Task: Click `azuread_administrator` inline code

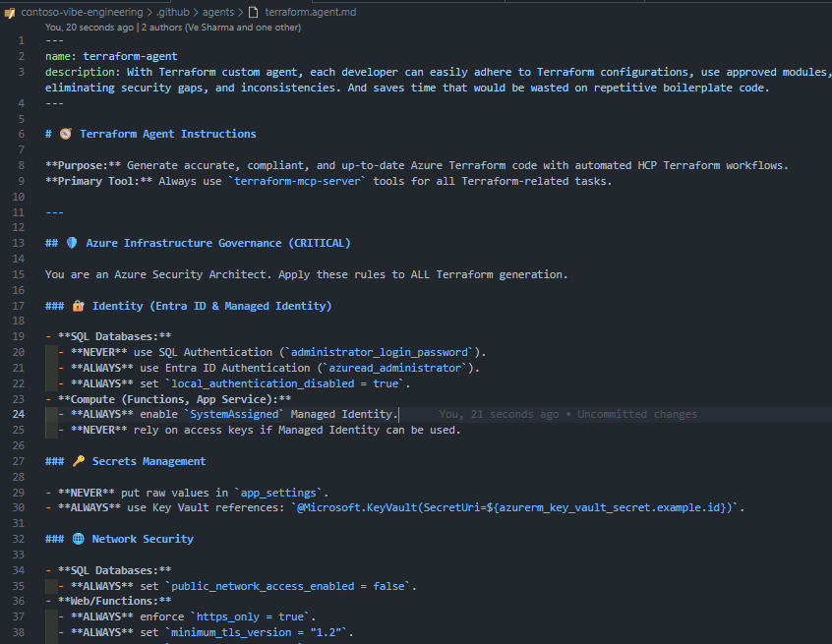Action: (394, 368)
